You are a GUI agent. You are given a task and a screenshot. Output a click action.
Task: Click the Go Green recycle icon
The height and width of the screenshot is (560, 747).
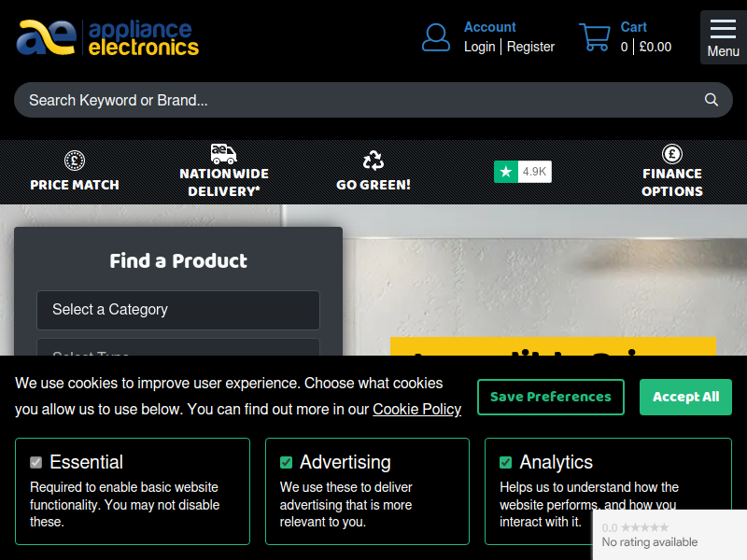[373, 161]
